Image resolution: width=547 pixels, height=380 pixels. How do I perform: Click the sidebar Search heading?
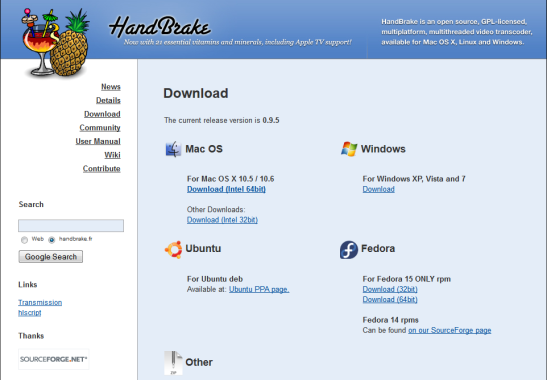coord(31,204)
